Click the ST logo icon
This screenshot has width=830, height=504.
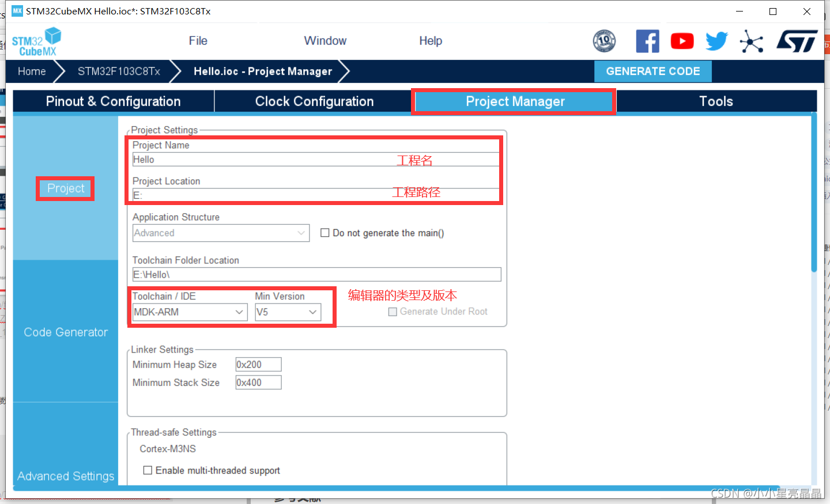[x=797, y=41]
